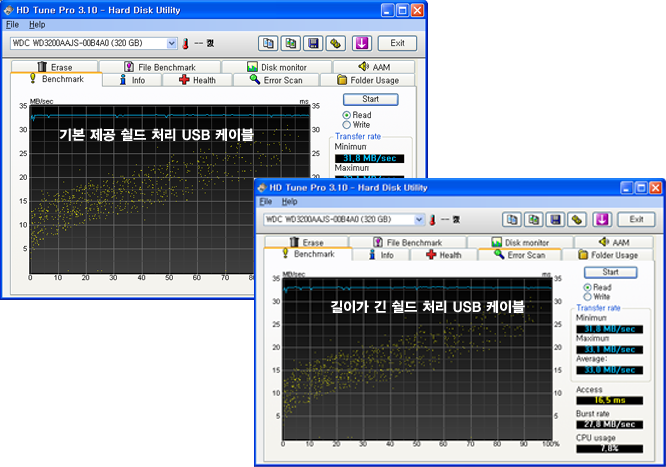Click save (floppy) icon in front window toolbar
This screenshot has height=467, width=666.
(x=555, y=219)
